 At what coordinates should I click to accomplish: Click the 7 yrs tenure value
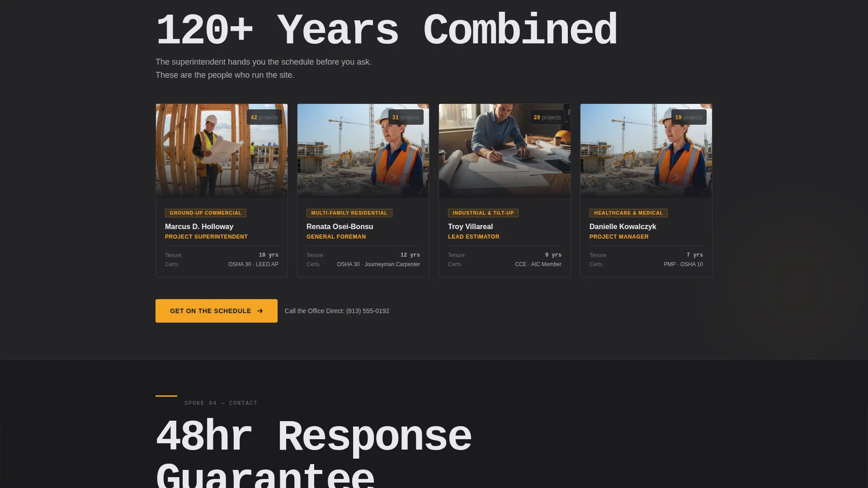695,255
